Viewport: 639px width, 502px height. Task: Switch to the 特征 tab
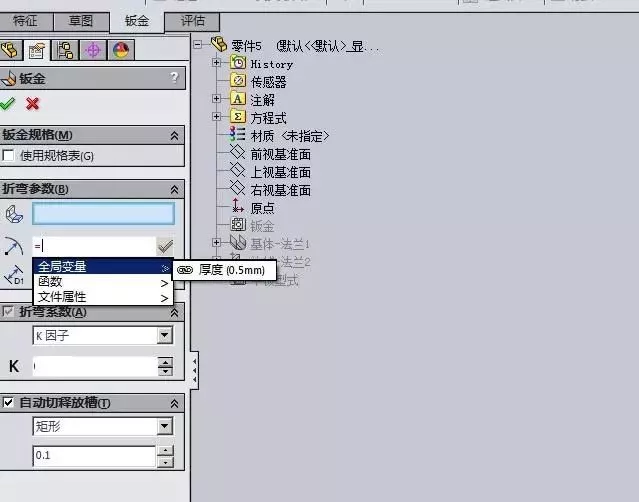[24, 21]
